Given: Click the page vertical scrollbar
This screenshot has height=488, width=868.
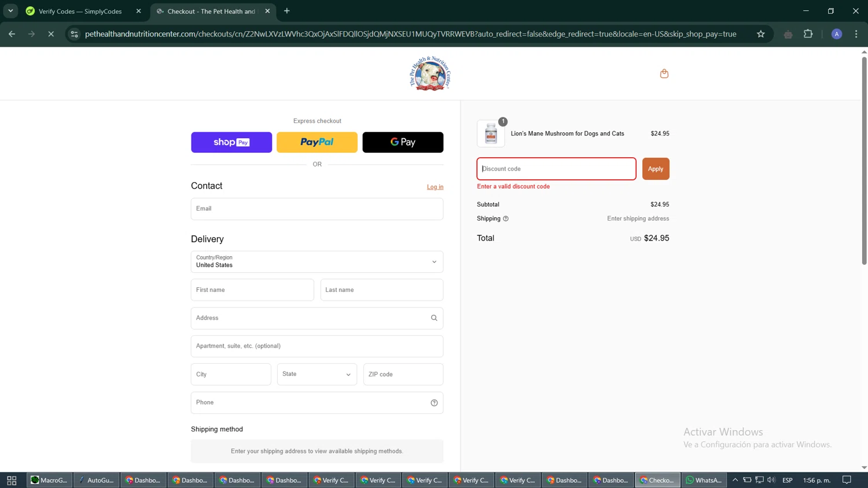Looking at the screenshot, I should (864, 160).
